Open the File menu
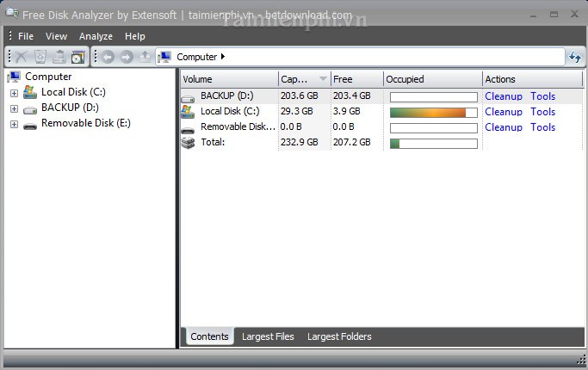588x370 pixels. pyautogui.click(x=26, y=36)
